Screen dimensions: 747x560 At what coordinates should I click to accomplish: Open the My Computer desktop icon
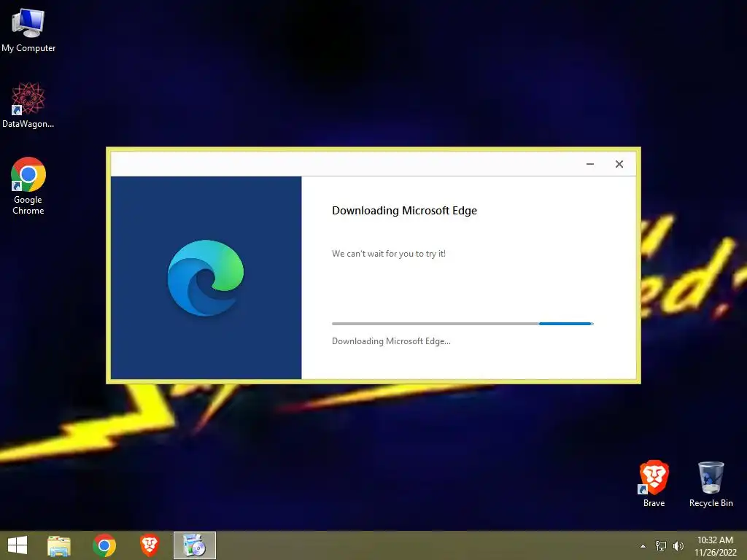coord(28,30)
